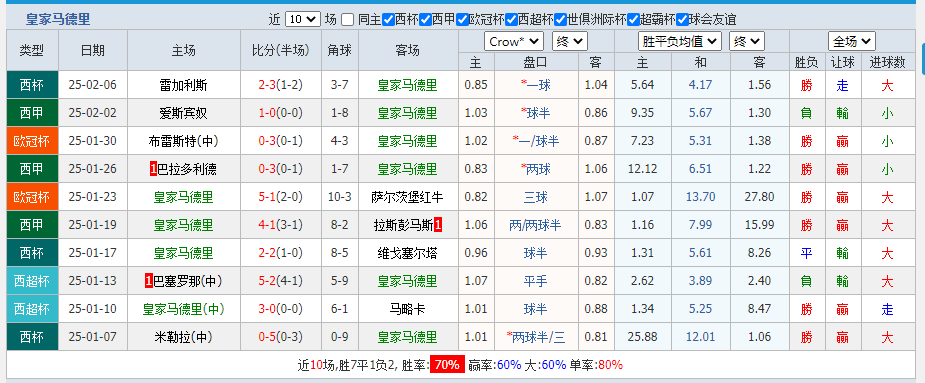Click the 平 result on 25-01-17 row
Viewport: 925px width, 383px height.
(806, 253)
